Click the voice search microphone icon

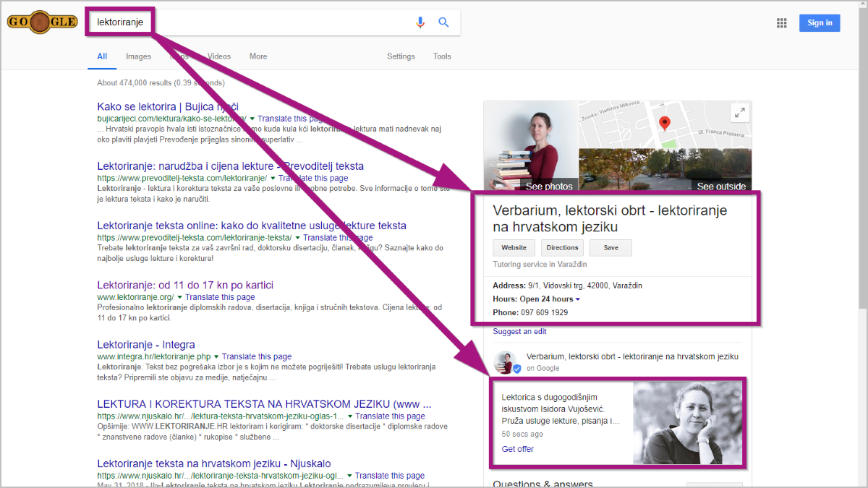click(420, 22)
